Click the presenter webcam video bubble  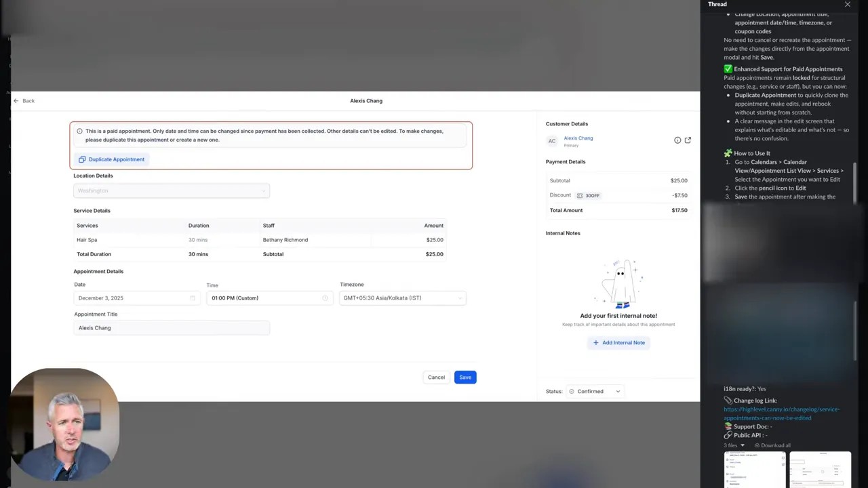[64, 424]
